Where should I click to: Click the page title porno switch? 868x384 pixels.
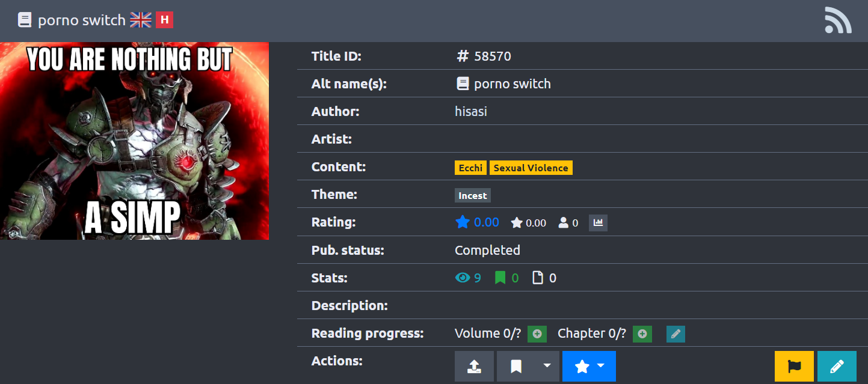(x=82, y=20)
